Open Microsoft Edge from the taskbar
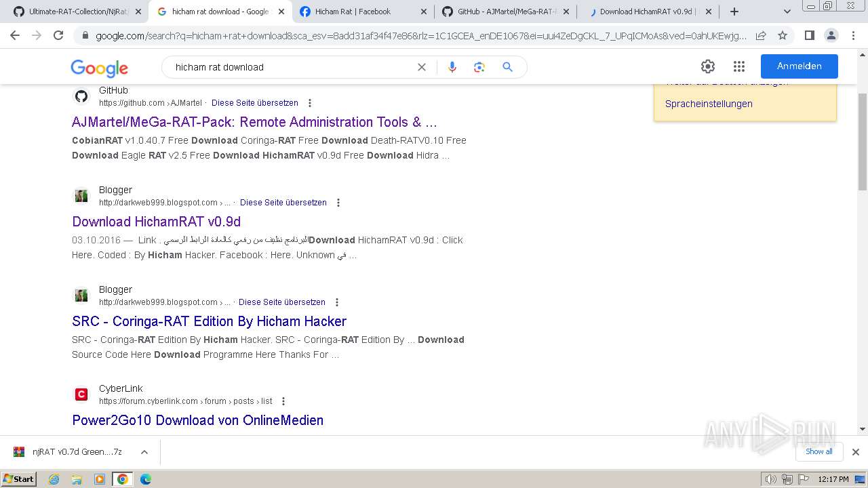 tap(145, 479)
